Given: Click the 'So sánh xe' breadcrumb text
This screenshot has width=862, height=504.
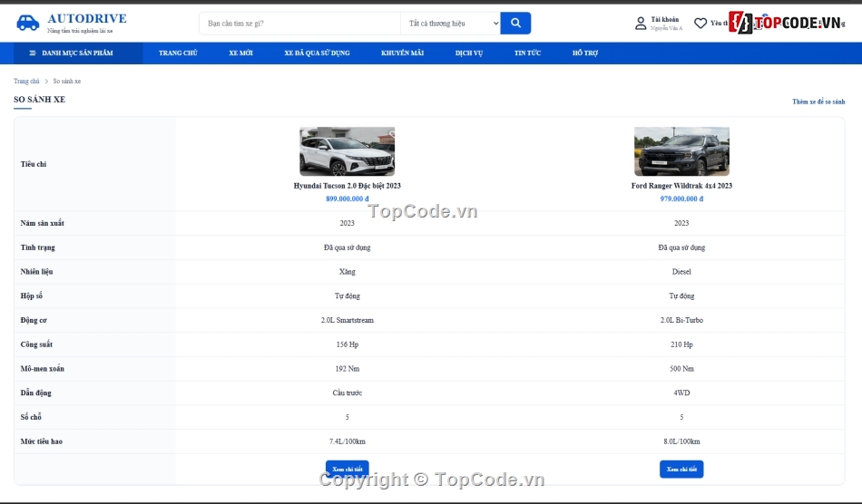Looking at the screenshot, I should [x=67, y=82].
